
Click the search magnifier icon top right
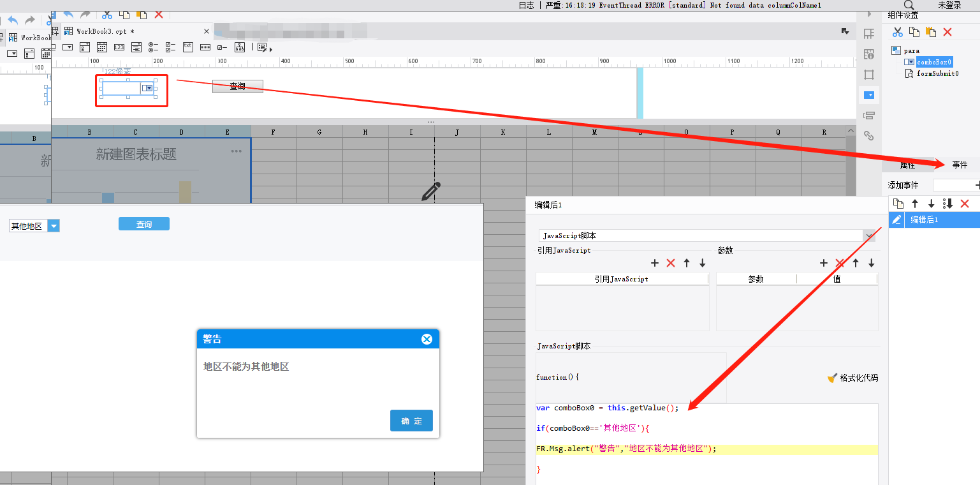pos(909,5)
